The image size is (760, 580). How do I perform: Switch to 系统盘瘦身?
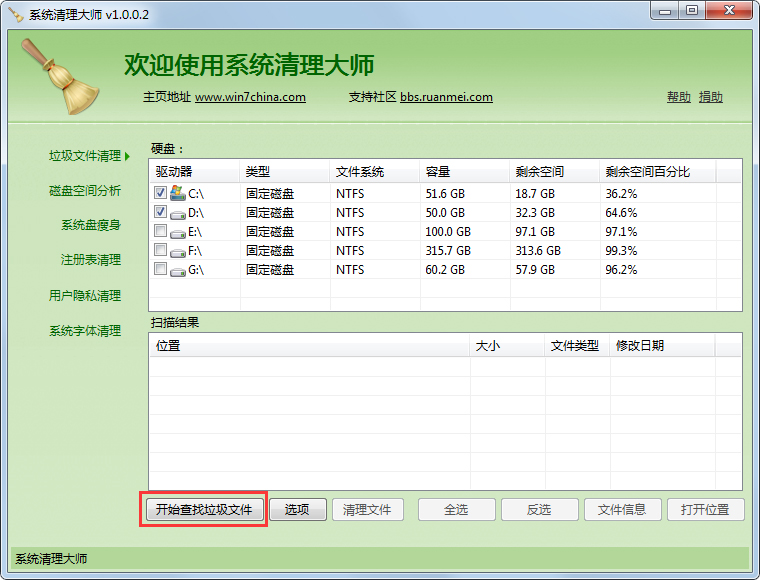[x=91, y=225]
